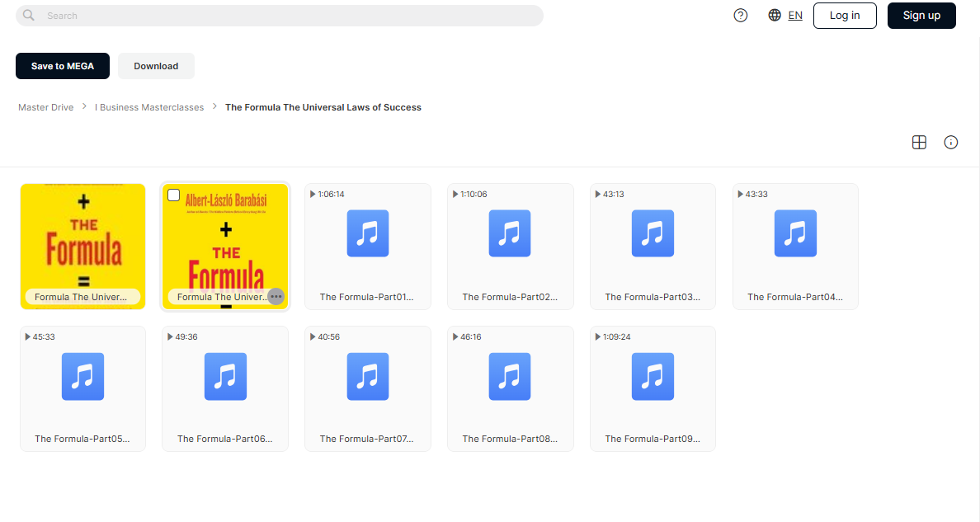Click music icon of The Formula-Part09
The image size is (980, 522).
[653, 376]
